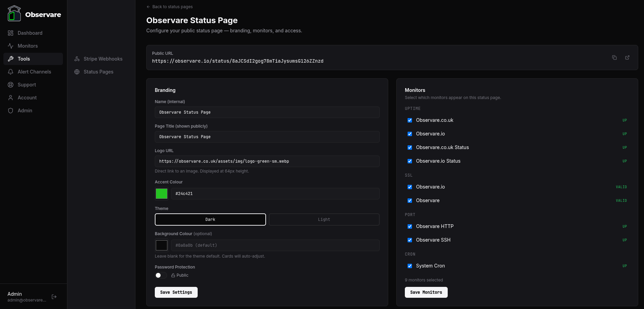Open the Account section icon
This screenshot has width=644, height=309.
click(x=11, y=97)
